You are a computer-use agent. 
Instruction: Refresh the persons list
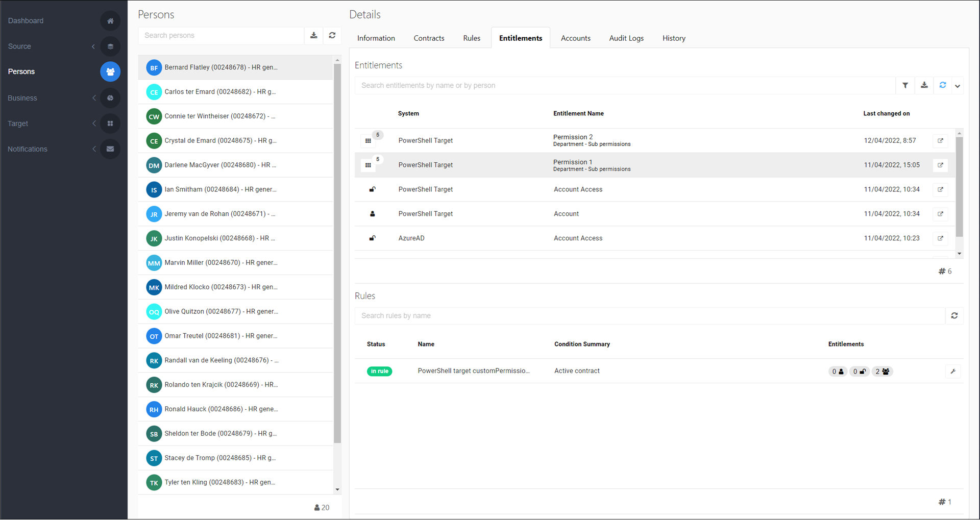[332, 35]
